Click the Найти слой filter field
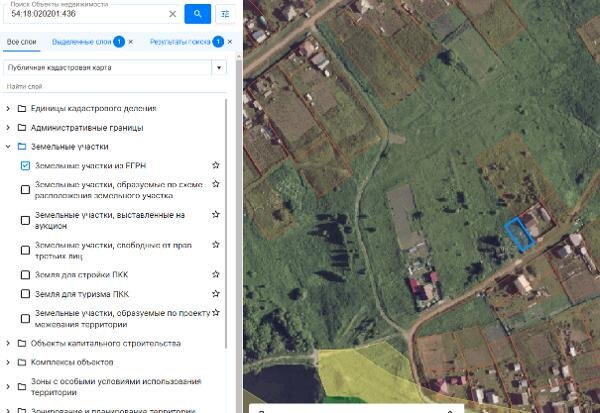 point(115,87)
